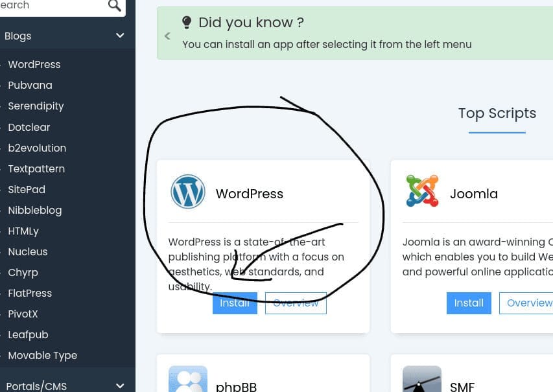The image size is (553, 392).
Task: Click the Top Scripts tab heading
Action: [x=497, y=113]
